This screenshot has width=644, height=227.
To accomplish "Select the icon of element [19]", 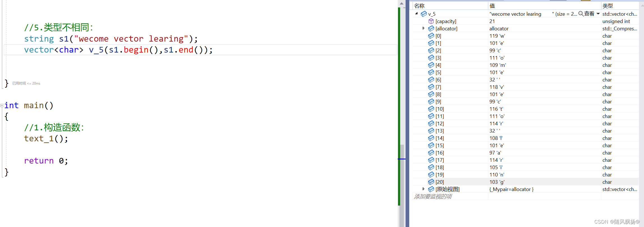I will pyautogui.click(x=431, y=174).
